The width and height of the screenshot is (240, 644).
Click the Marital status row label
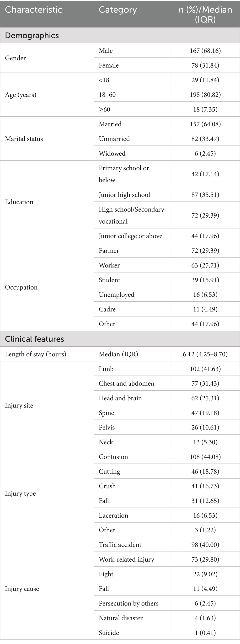24,139
